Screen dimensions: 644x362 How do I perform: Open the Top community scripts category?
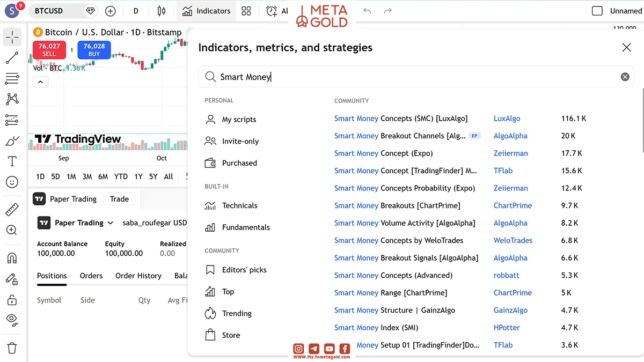219,292
